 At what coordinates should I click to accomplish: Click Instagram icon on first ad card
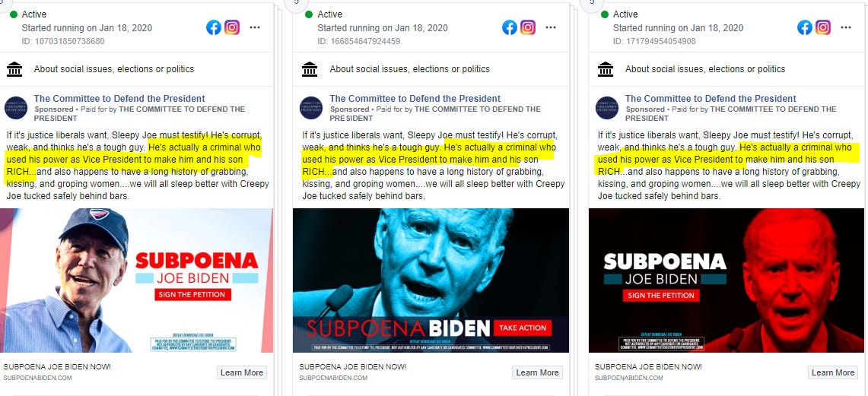click(232, 27)
